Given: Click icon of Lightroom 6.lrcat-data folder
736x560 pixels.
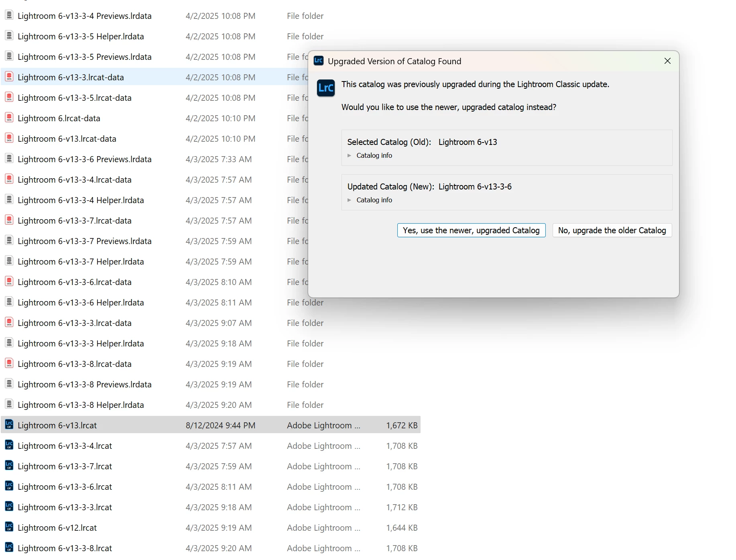Looking at the screenshot, I should (x=9, y=118).
